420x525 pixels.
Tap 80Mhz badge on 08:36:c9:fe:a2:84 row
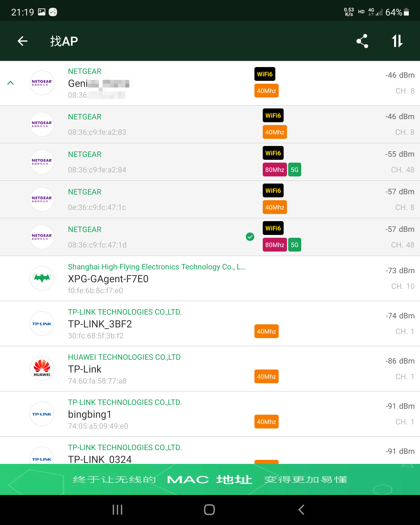(x=275, y=170)
